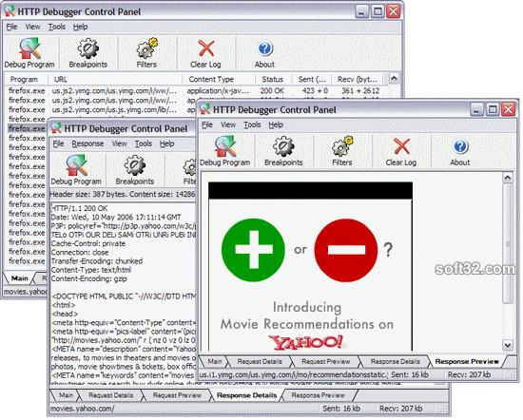The image size is (523, 420).
Task: Click the red minus circle in the preview
Action: click(x=346, y=250)
